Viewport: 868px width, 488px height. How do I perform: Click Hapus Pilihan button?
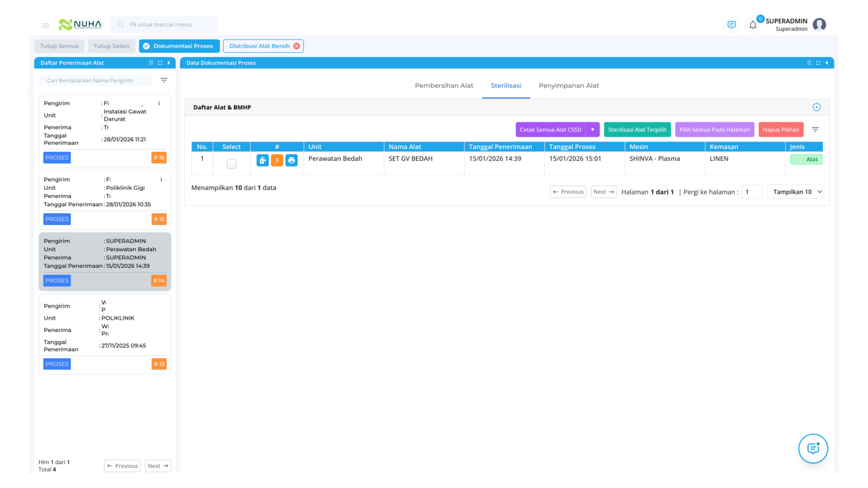tap(781, 130)
